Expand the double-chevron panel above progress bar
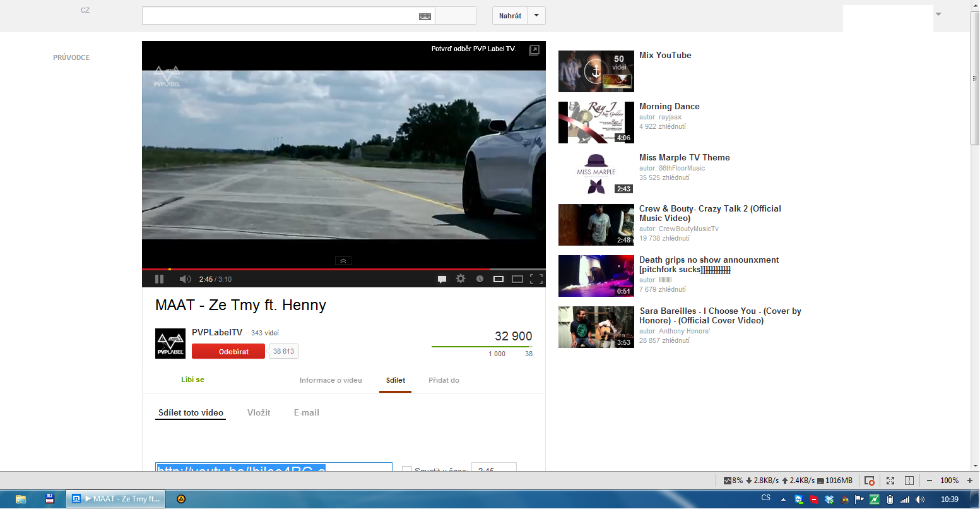This screenshot has width=980, height=509. tap(343, 260)
